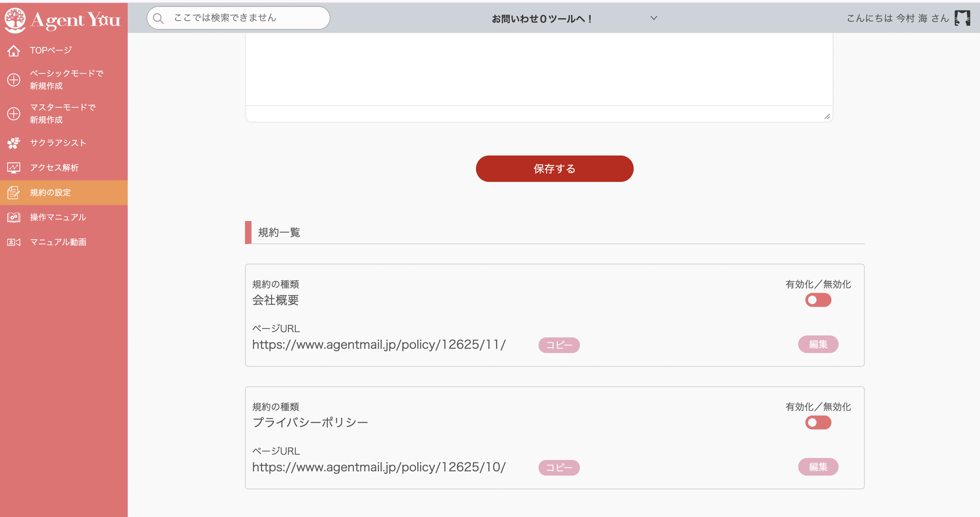Click the URL ending in policy/12625/10/
Screen dimensions: 980x517
[379, 467]
